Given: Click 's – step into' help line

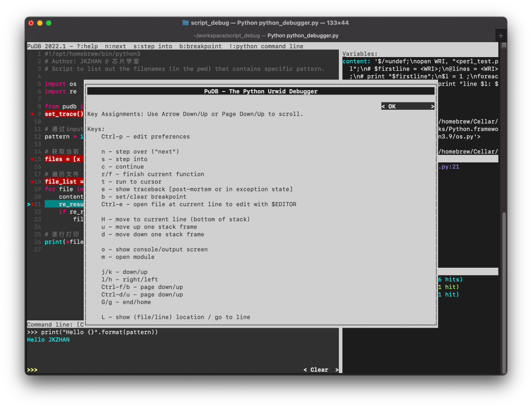Looking at the screenshot, I should coord(124,159).
